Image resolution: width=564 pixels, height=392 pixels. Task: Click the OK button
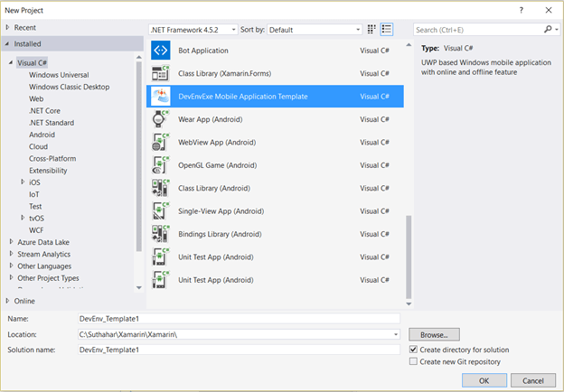pyautogui.click(x=484, y=380)
